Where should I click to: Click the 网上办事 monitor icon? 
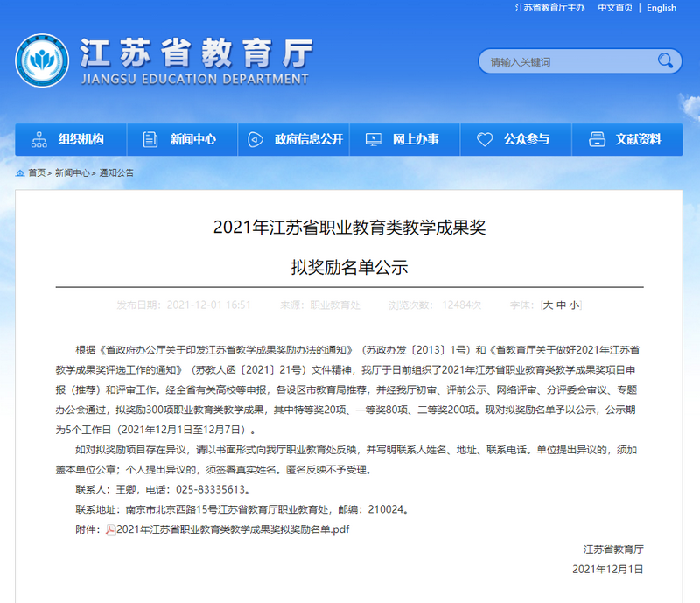(x=373, y=138)
